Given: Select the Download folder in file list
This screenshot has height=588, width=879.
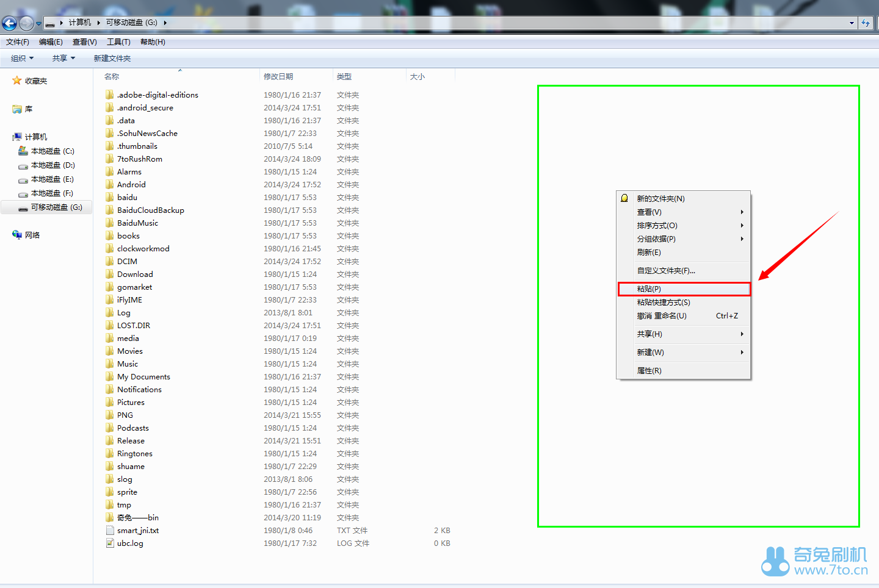Looking at the screenshot, I should tap(135, 274).
